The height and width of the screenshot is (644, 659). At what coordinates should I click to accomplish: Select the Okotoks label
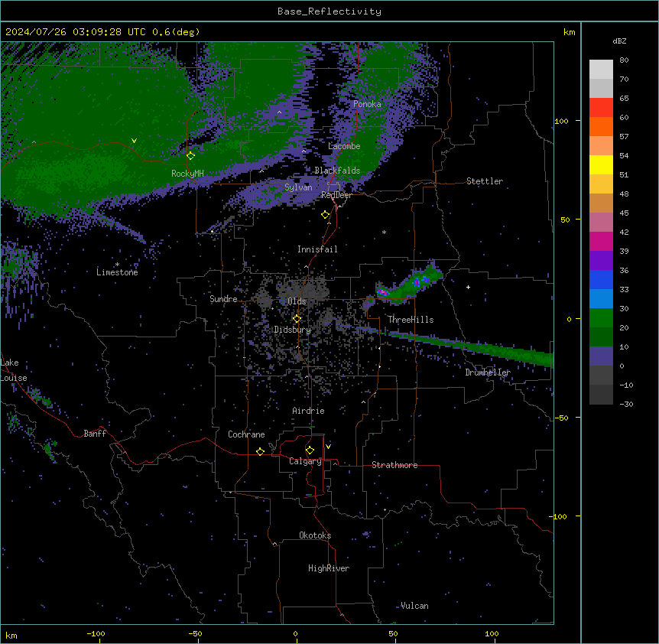point(315,535)
